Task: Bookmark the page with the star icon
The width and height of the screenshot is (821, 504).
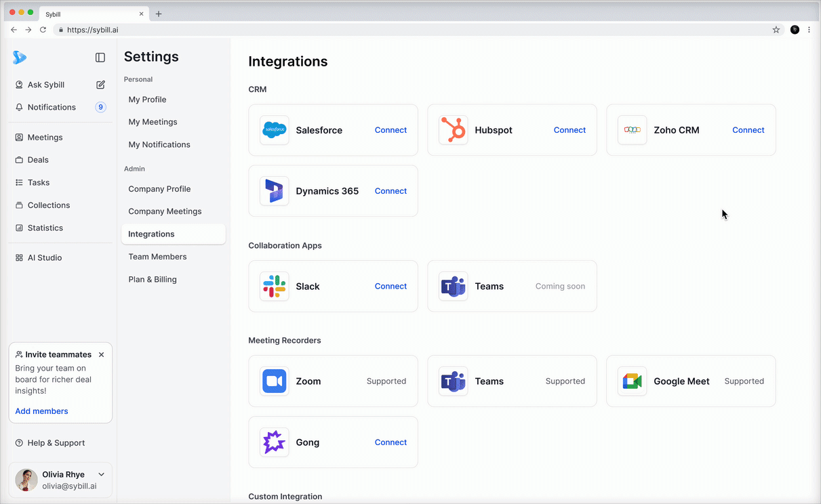Action: coord(776,30)
